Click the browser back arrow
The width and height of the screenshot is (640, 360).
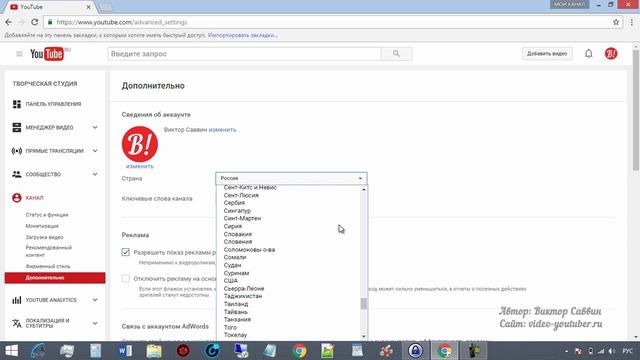(9, 22)
